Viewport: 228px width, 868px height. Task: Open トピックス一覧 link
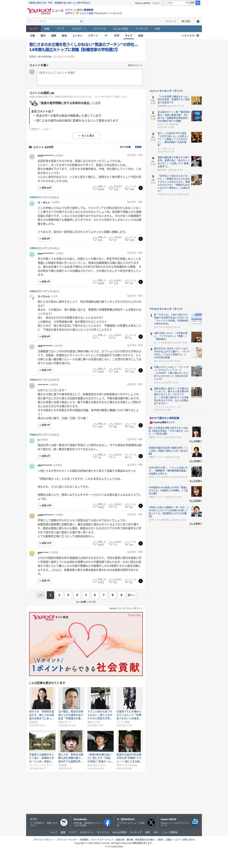coord(191,36)
